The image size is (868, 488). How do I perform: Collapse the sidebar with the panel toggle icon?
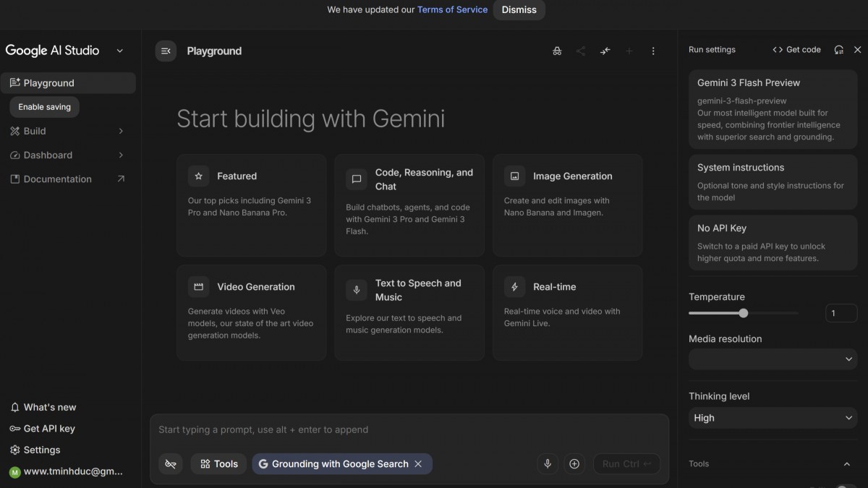pyautogui.click(x=166, y=51)
